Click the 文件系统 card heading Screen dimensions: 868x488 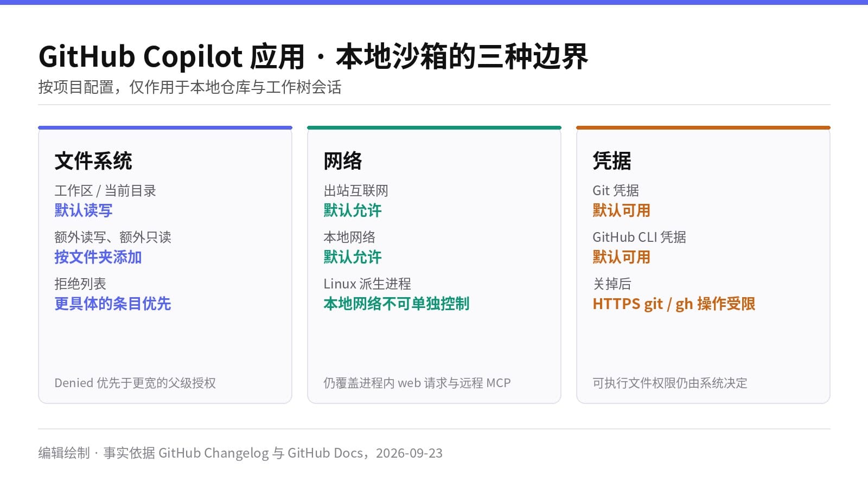click(93, 161)
